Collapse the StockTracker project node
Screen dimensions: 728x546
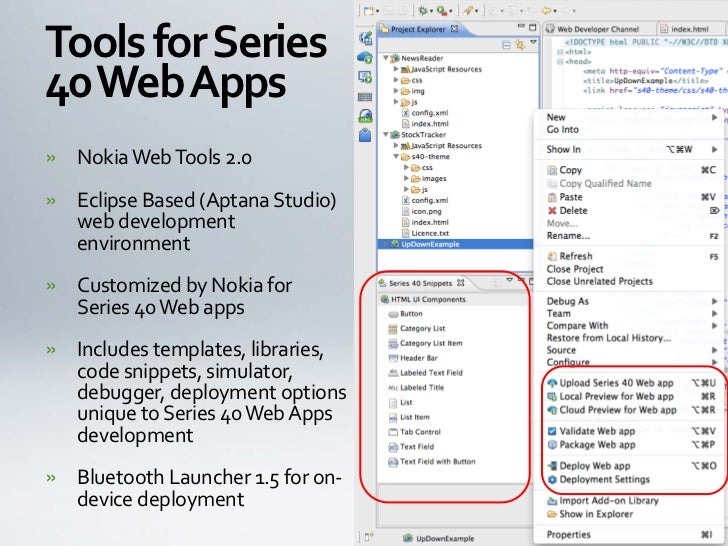(x=385, y=135)
